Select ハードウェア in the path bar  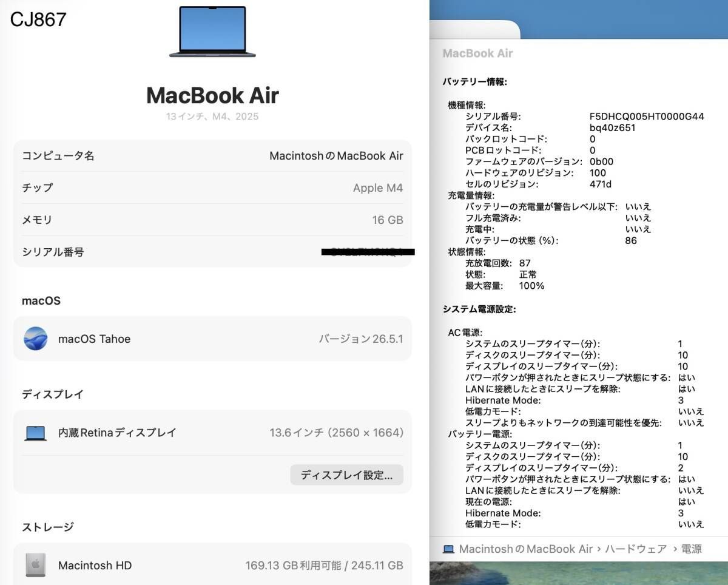636,549
